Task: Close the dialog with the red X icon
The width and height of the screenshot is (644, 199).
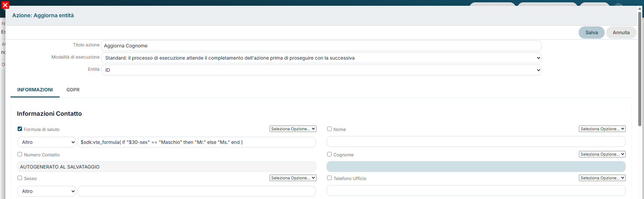Action: [5, 5]
